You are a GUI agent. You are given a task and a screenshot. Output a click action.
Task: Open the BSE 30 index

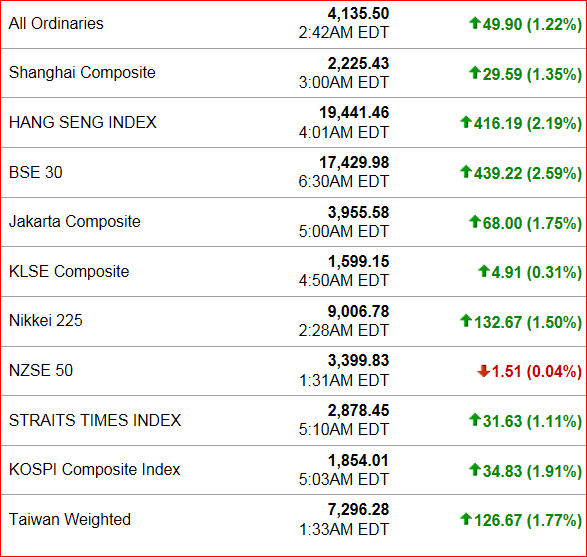(36, 172)
